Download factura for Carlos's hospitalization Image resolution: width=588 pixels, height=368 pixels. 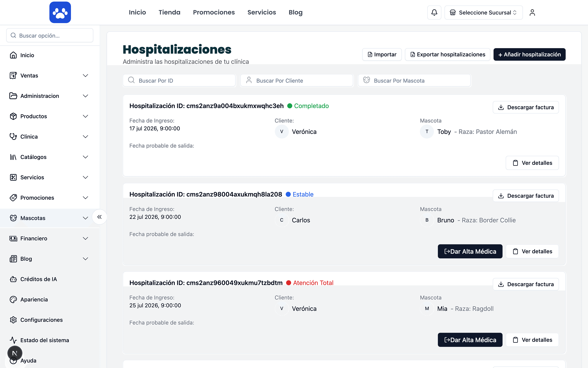coord(526,196)
